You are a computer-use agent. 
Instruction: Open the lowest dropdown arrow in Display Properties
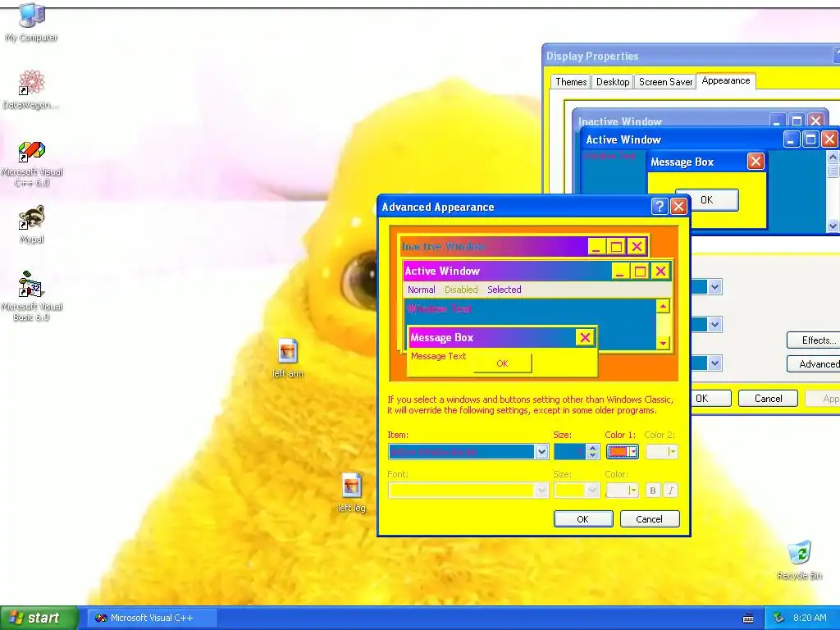click(x=714, y=363)
